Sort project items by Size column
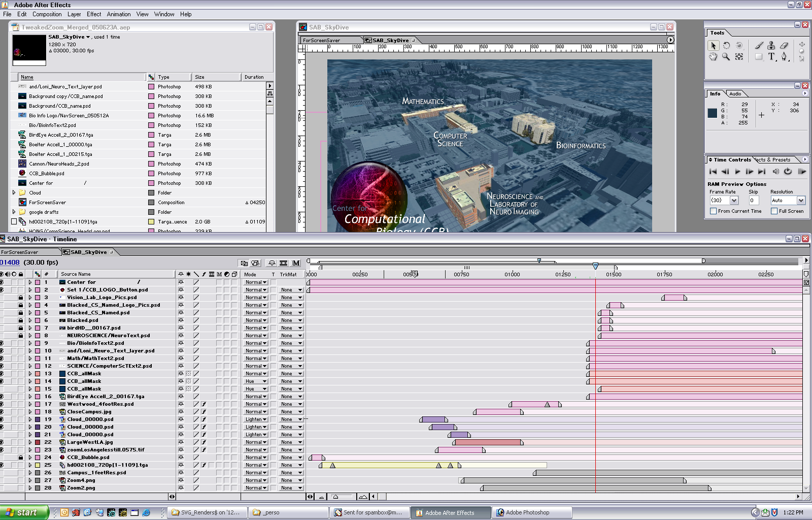Screen dimensions: 812x520 pyautogui.click(x=216, y=77)
